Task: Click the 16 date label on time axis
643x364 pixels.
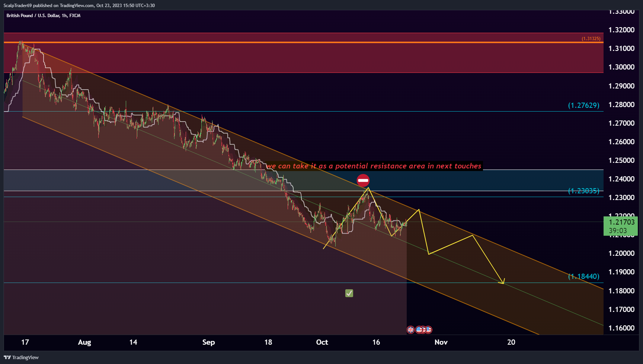Action: (x=376, y=342)
